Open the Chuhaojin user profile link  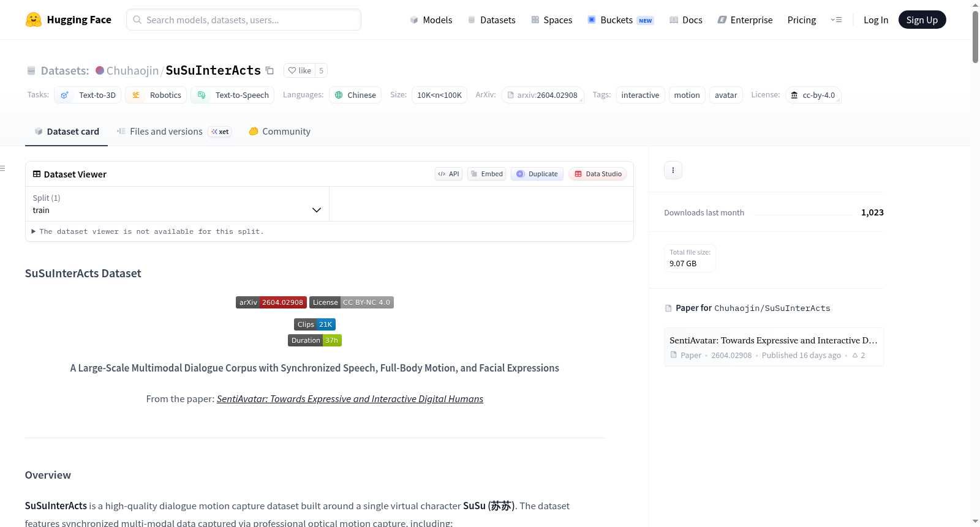click(x=132, y=70)
